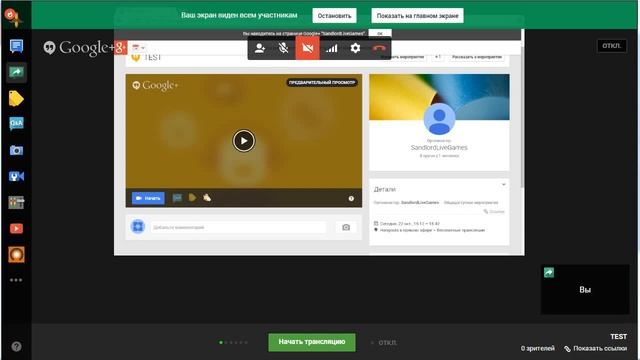Click the comment input field in shared page
This screenshot has width=640, height=360.
point(238,227)
